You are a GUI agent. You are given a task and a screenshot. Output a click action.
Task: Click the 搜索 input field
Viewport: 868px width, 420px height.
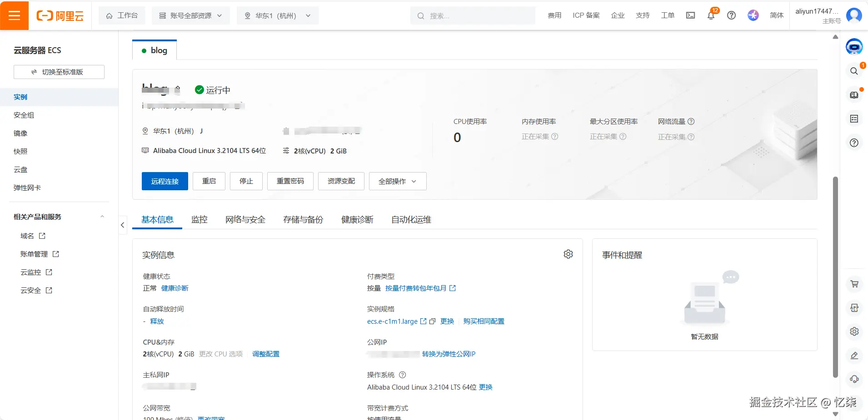point(473,15)
